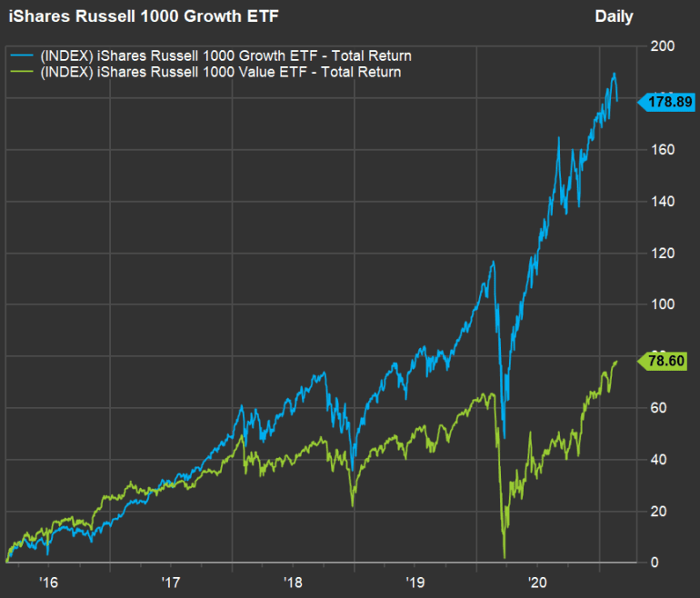Screen dimensions: 700x598
Task: Click the green line marker in the legend
Action: coord(19,72)
